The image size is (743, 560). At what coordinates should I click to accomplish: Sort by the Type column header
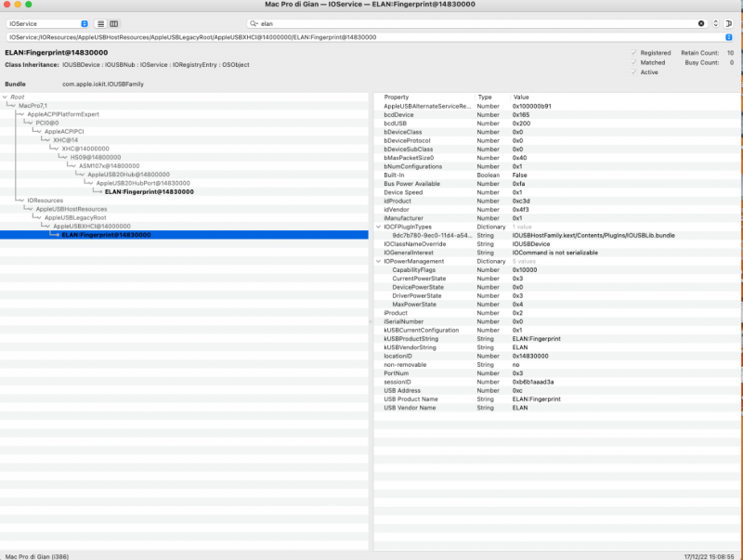[485, 98]
